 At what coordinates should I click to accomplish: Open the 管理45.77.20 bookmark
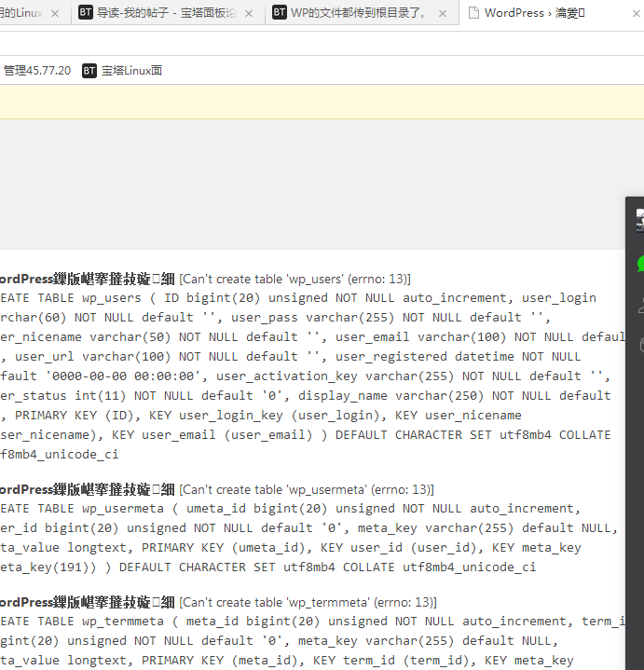(37, 71)
